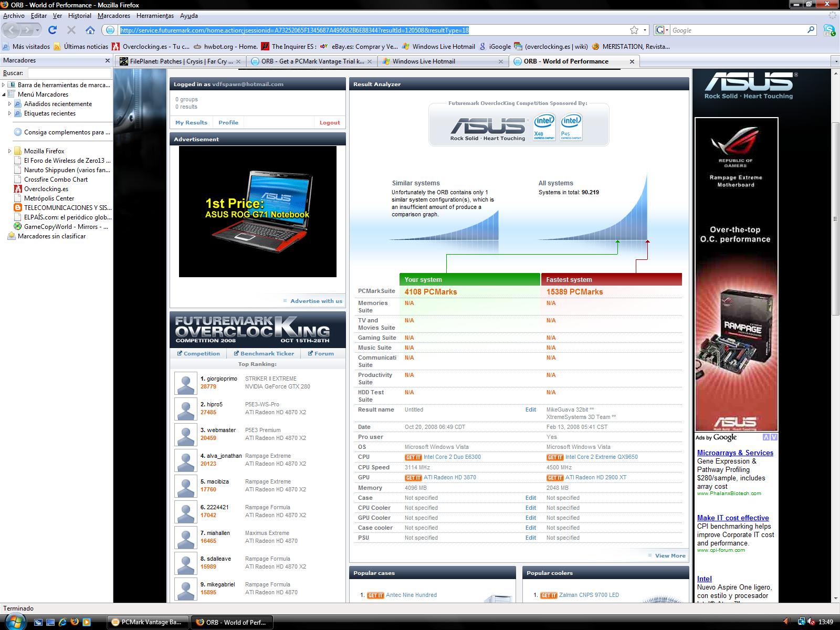Launch Windows Media Player from quick launch
Image resolution: width=840 pixels, height=630 pixels.
(87, 622)
